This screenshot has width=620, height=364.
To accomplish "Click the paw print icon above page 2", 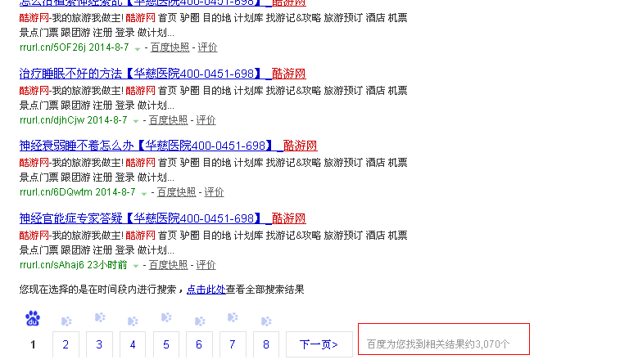I will 66,321.
